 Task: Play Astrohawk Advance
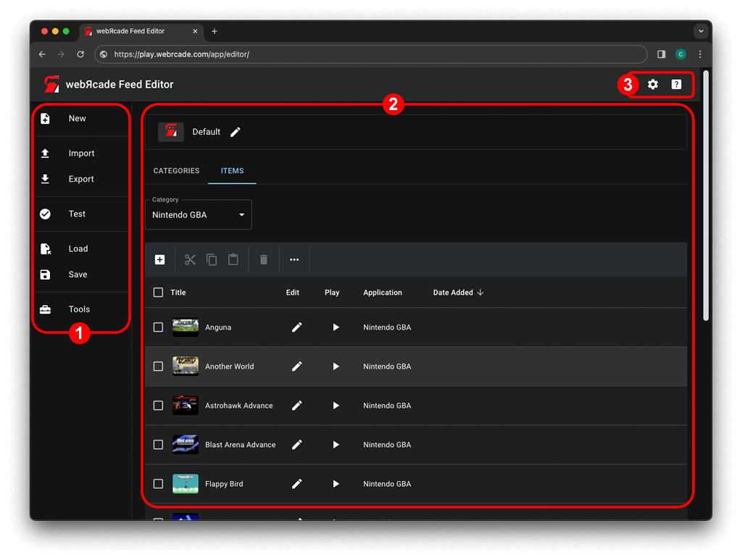point(336,406)
